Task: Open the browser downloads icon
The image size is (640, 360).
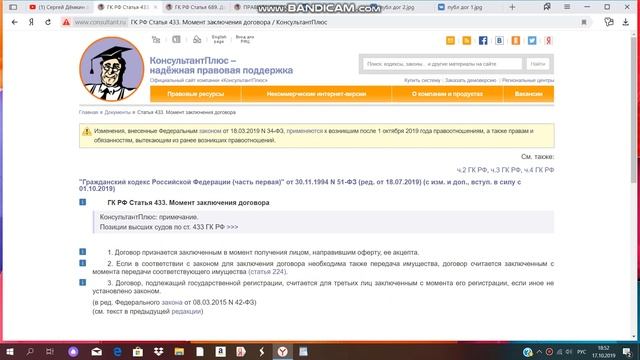Action: (x=626, y=22)
